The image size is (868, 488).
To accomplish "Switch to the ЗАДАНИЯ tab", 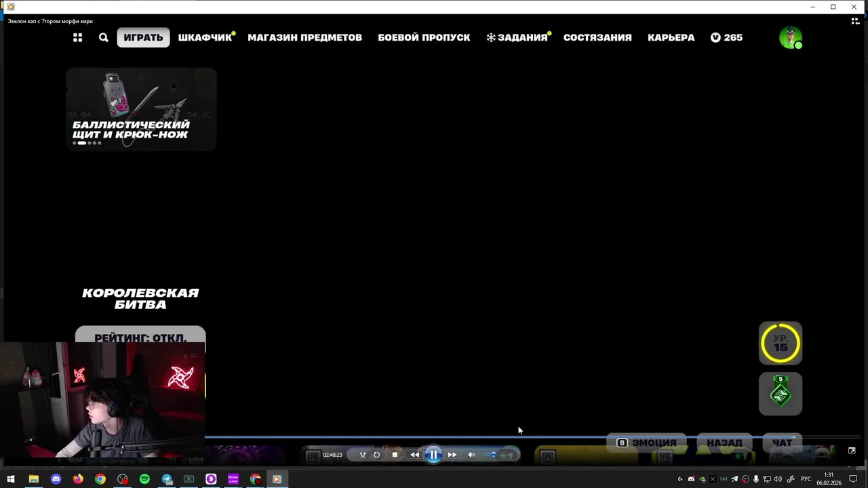I will [517, 37].
